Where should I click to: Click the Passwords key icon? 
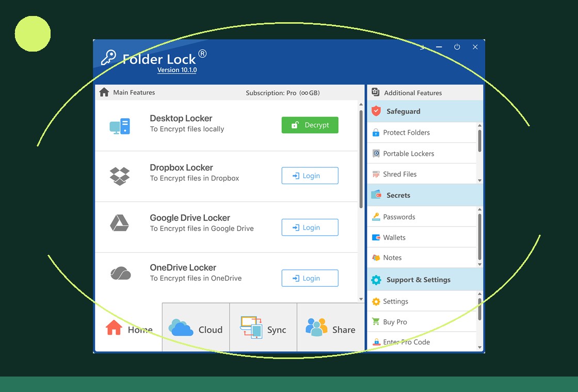tap(376, 217)
